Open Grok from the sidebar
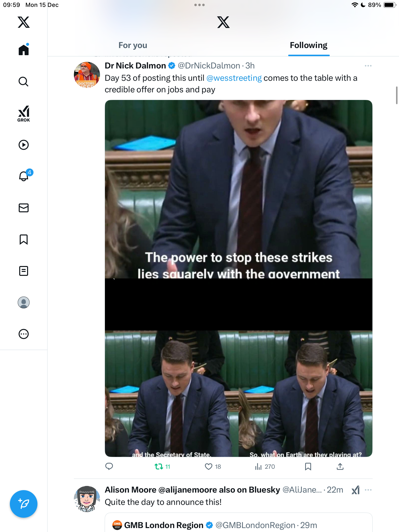Image resolution: width=399 pixels, height=532 pixels. (x=24, y=114)
